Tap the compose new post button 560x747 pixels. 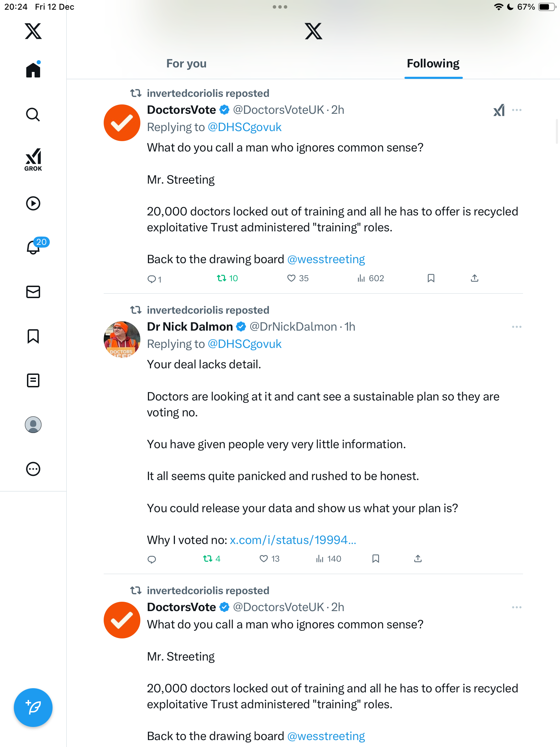tap(33, 708)
